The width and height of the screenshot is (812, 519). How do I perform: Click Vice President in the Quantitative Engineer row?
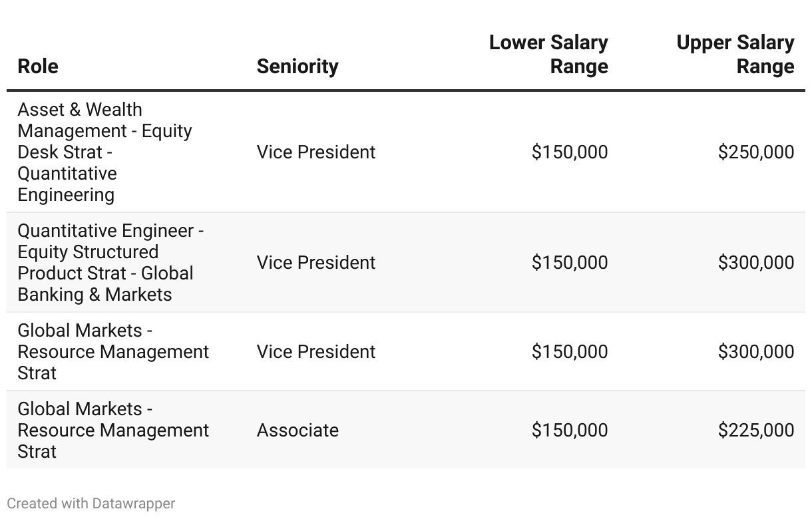[316, 262]
